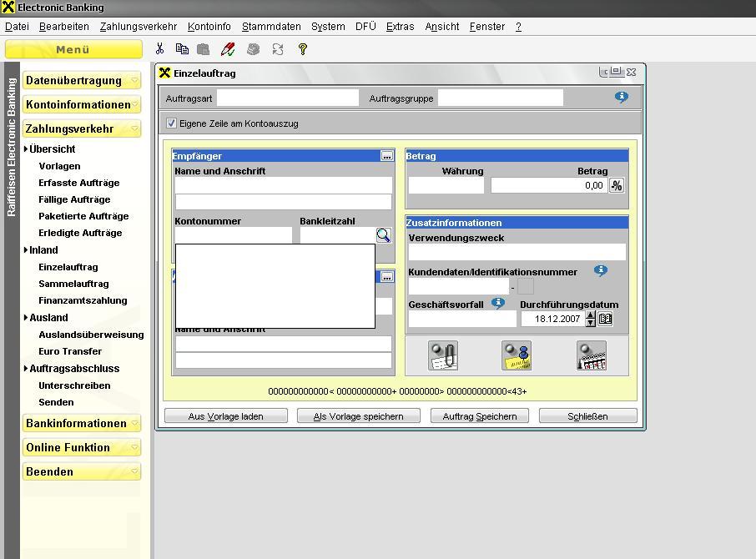Click the paperclip attachment icon
Viewport: 756px width, 559px height.
click(443, 355)
